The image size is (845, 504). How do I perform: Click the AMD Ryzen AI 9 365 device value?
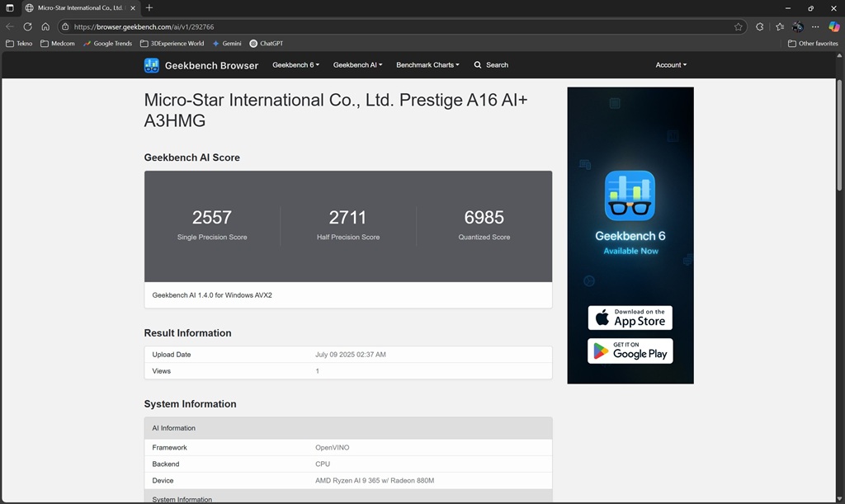(x=375, y=480)
